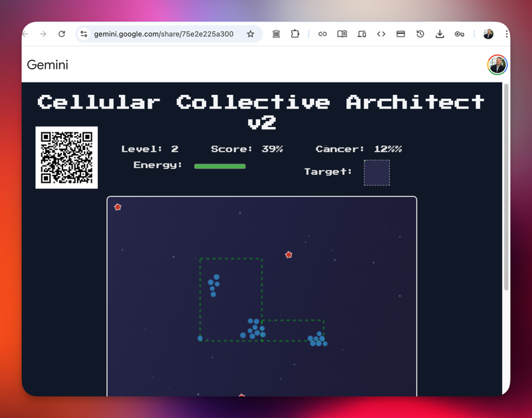Image resolution: width=532 pixels, height=418 pixels.
Task: Open browser downloads
Action: tap(440, 34)
